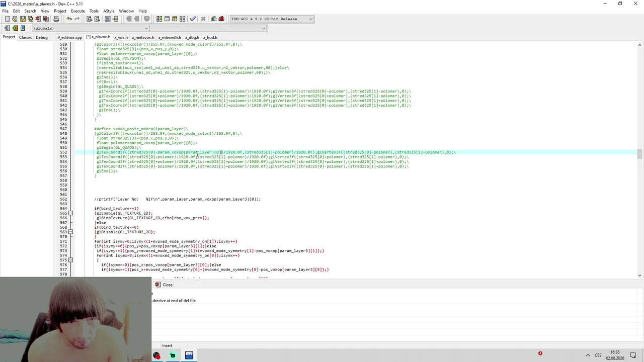This screenshot has height=362, width=644.
Task: Click the Compile toolbar icon
Action: click(159, 19)
